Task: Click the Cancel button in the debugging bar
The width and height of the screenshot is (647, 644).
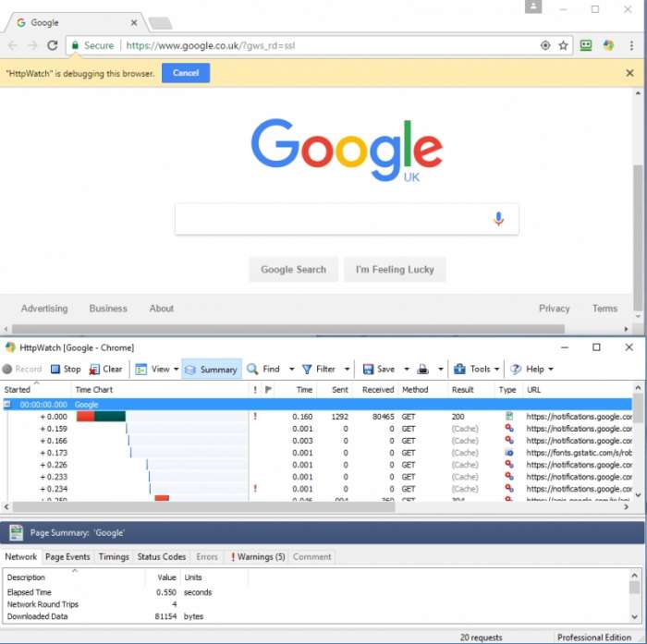Action: pyautogui.click(x=186, y=73)
